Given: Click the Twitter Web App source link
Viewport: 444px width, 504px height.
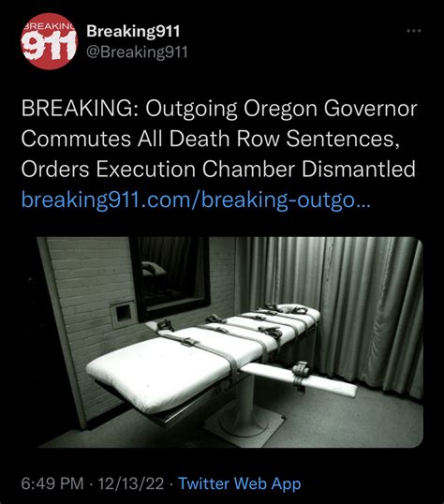Looking at the screenshot, I should coord(240,483).
